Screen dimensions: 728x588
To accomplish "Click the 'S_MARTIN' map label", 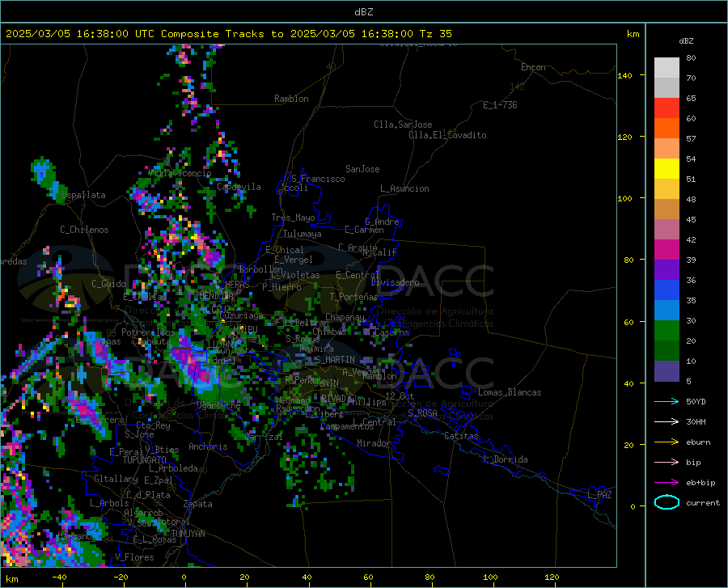I will click(335, 360).
